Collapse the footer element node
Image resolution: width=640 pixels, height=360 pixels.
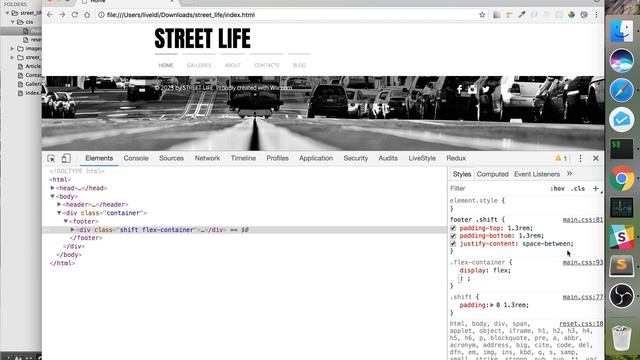point(66,221)
